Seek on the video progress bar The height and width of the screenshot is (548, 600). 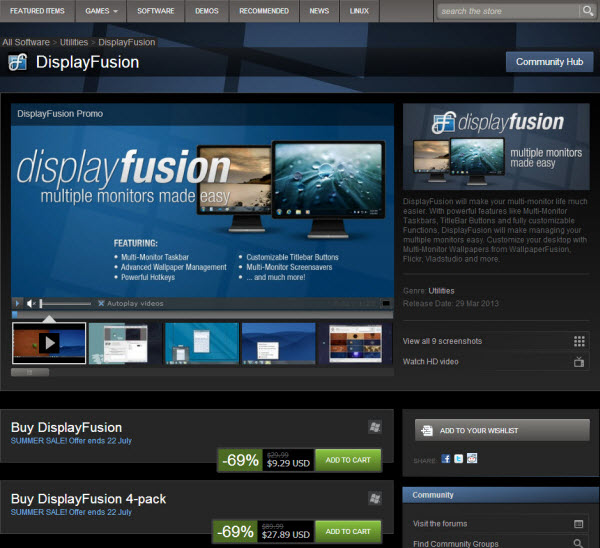202,315
